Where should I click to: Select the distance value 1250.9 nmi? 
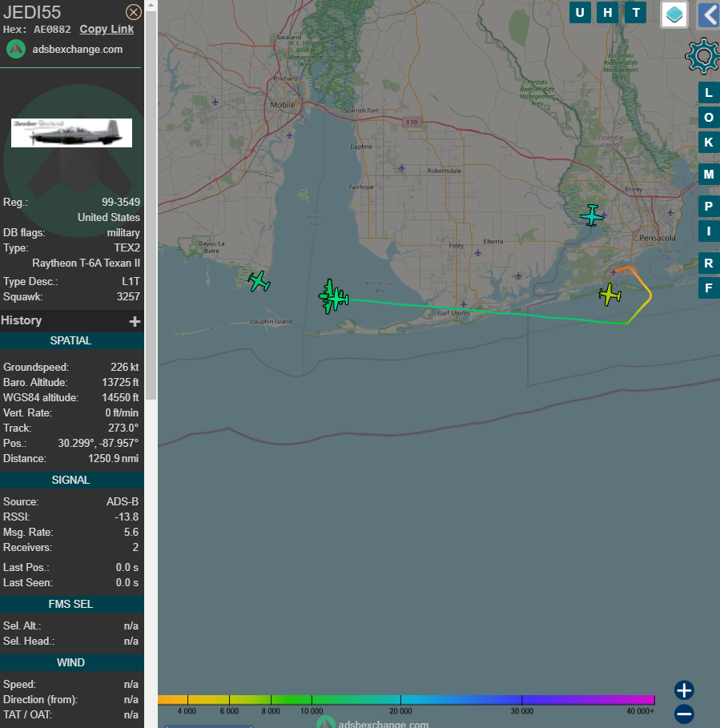113,458
